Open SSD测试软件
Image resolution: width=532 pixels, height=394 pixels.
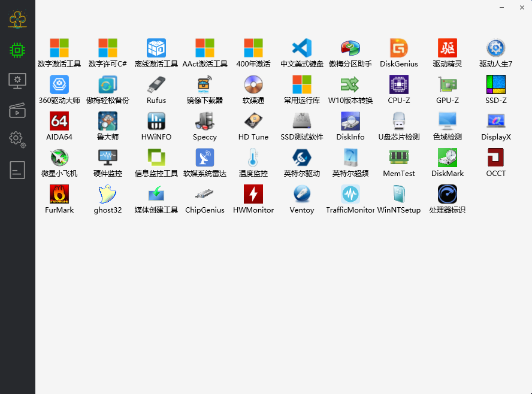pos(302,126)
